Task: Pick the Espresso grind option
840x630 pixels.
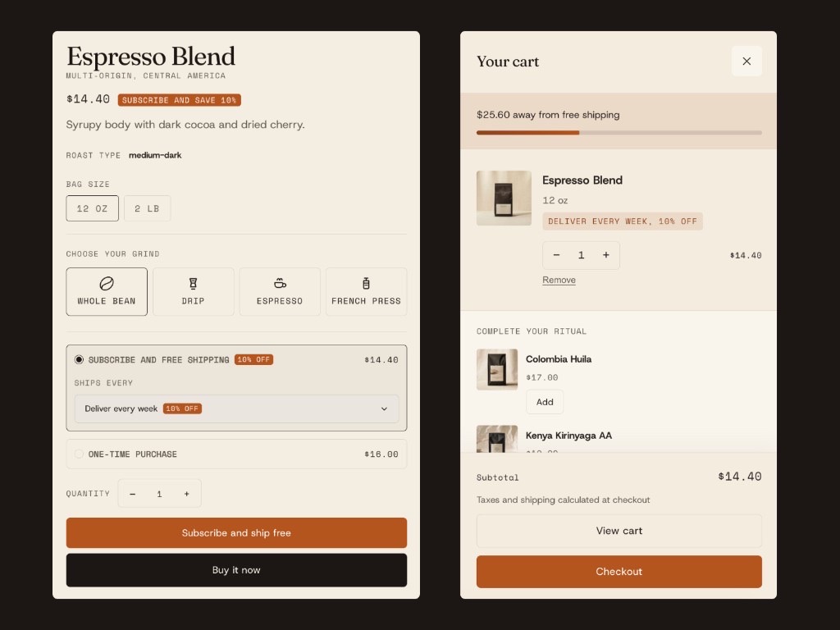Action: [280, 291]
